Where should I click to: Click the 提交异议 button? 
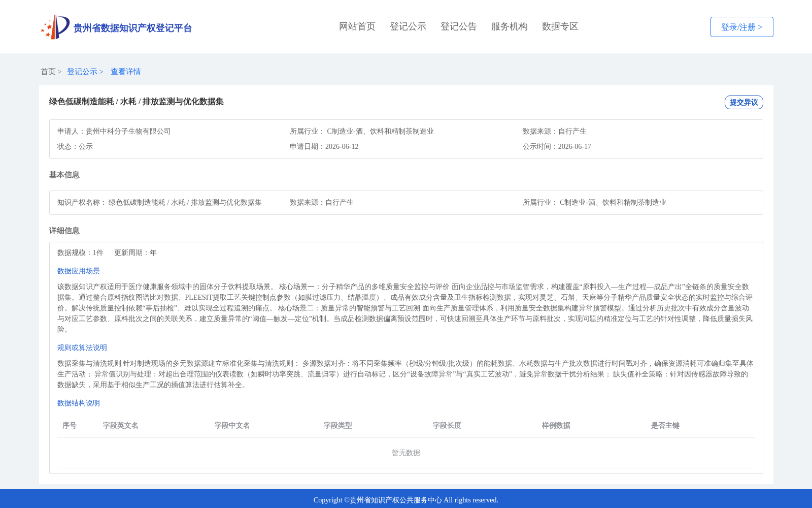pos(743,102)
